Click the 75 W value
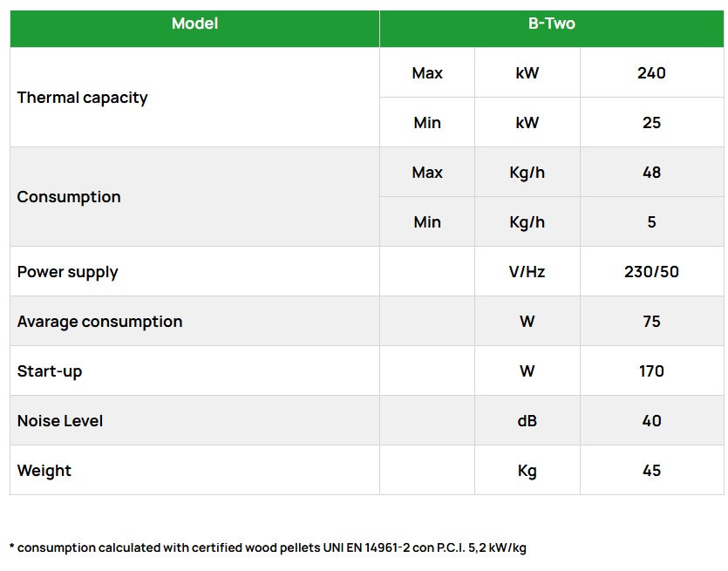This screenshot has width=728, height=571. [x=651, y=322]
